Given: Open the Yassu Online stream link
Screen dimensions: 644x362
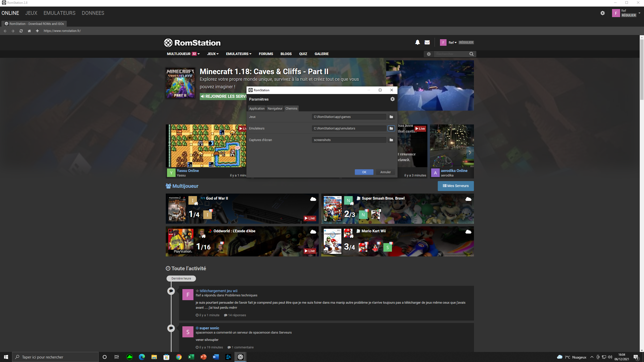Looking at the screenshot, I should coord(188,170).
